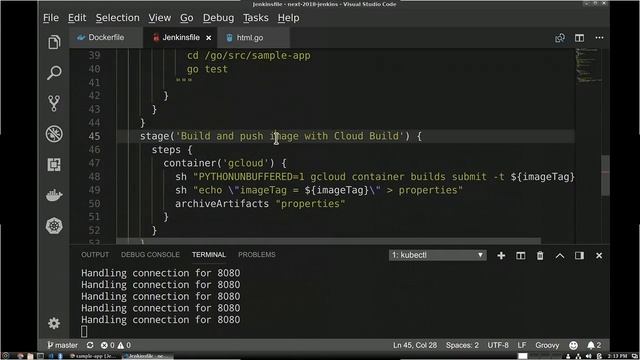
Task: Open the View menu
Action: 160,18
